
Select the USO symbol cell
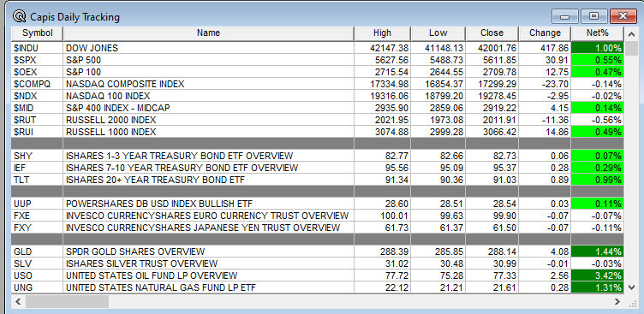point(37,275)
